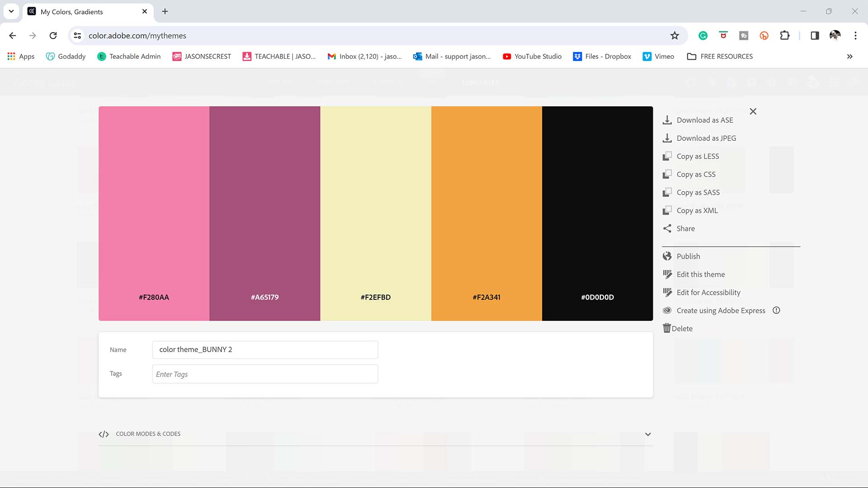The width and height of the screenshot is (868, 488).
Task: Open the tab search dropdown
Action: pos(11,11)
